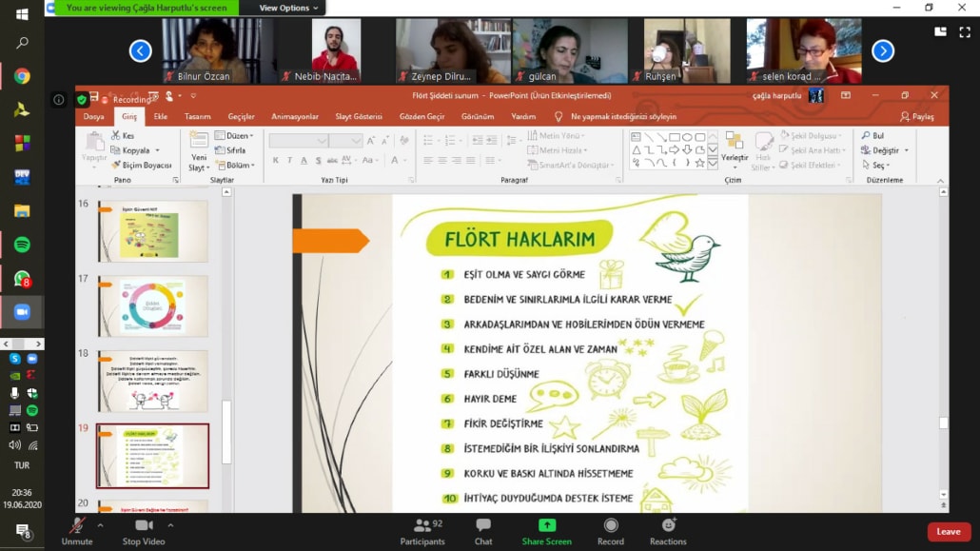Leave the Zoom meeting
The width and height of the screenshot is (980, 551).
[948, 532]
